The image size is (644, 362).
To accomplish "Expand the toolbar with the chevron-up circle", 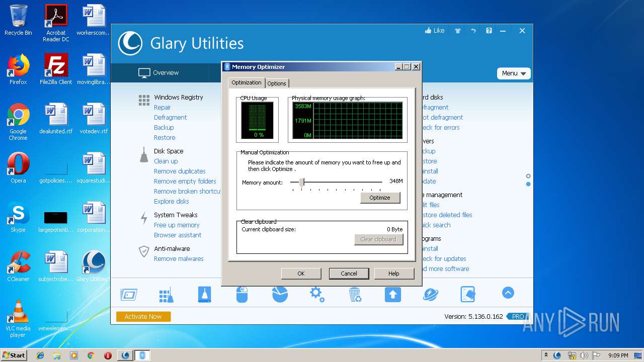I will click(508, 293).
